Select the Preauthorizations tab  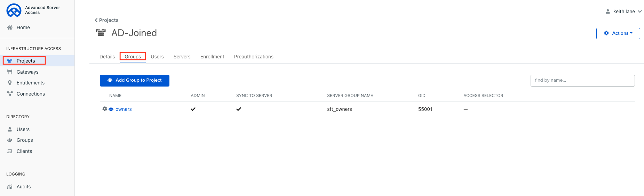[254, 57]
